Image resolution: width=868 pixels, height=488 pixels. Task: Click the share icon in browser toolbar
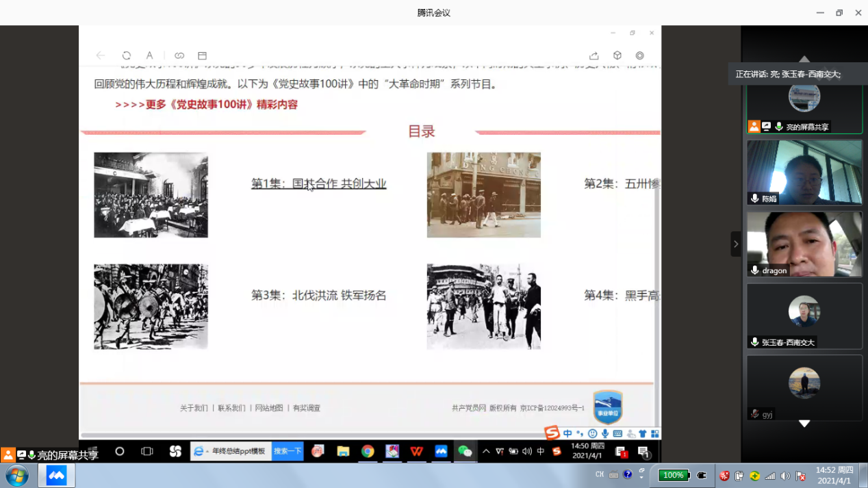point(594,55)
